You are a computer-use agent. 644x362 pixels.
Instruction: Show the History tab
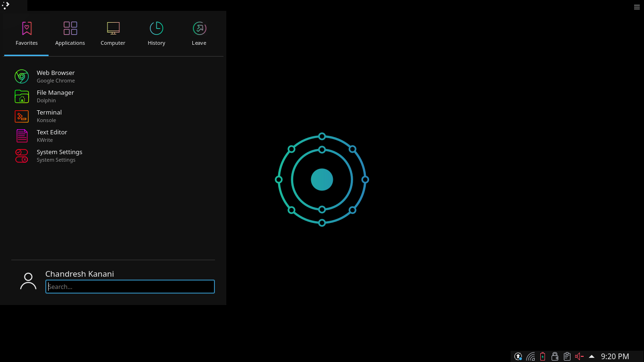coord(157,34)
